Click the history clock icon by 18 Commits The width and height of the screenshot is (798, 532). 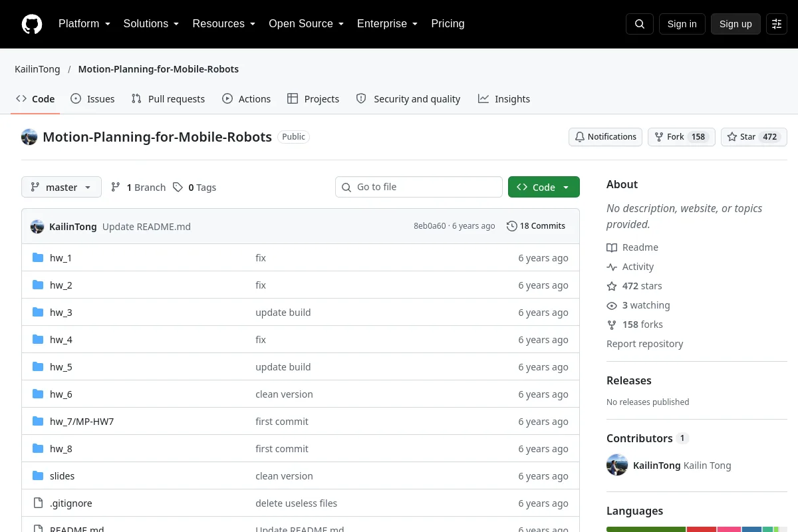point(511,226)
